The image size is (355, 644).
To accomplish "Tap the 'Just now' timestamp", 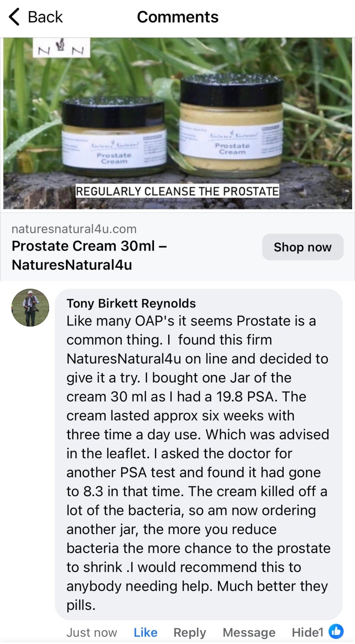I will point(92,632).
